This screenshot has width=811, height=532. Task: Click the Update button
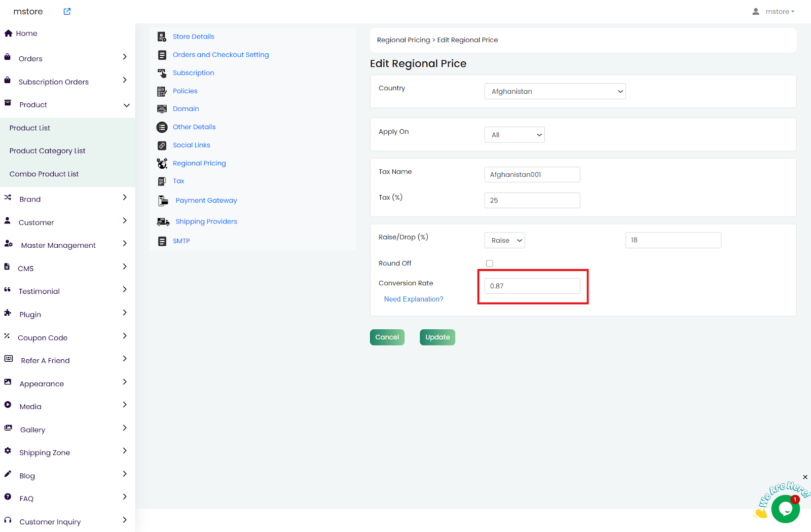coord(437,337)
